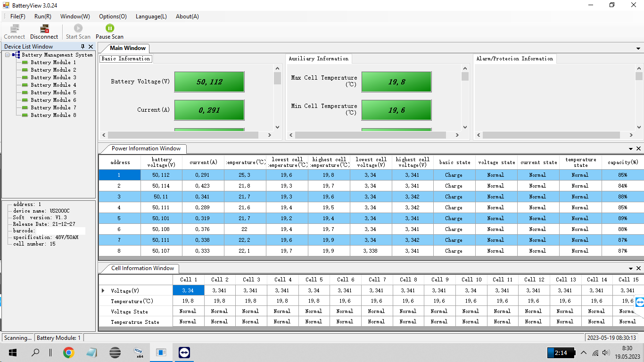Viewport: 644px width, 362px height.
Task: Open Cell Information Window dropdown arrow
Action: pos(631,268)
